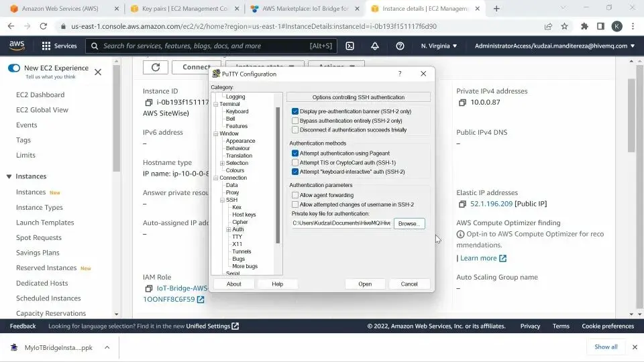Open download item options chevron
The image size is (644, 362).
pyautogui.click(x=107, y=348)
